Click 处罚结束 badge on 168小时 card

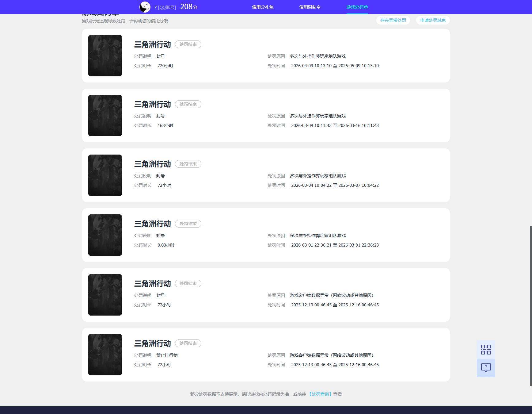[188, 104]
